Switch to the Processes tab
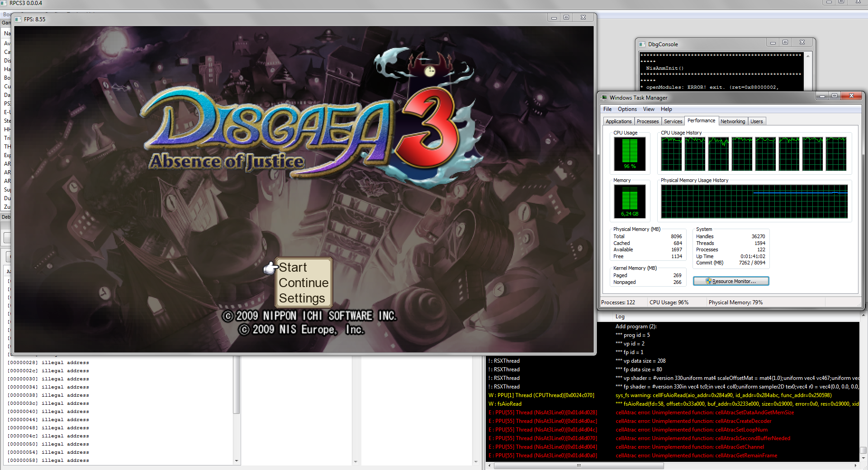 tap(648, 121)
